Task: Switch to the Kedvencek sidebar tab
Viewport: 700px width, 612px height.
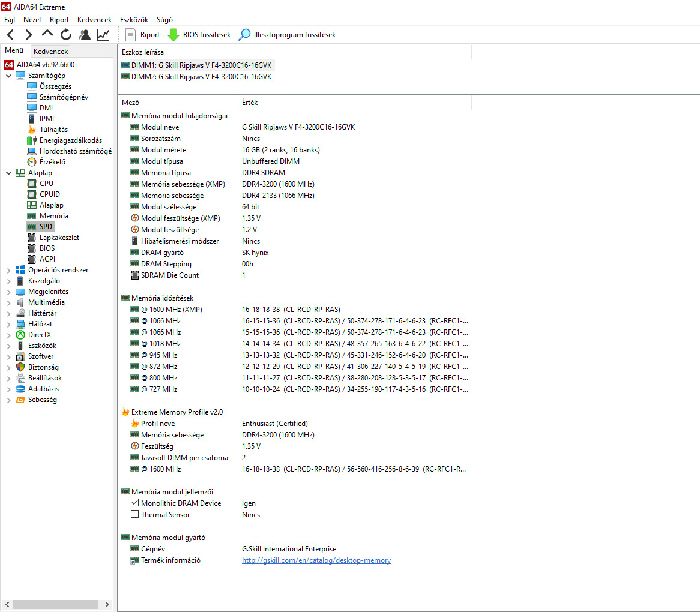Action: point(50,51)
